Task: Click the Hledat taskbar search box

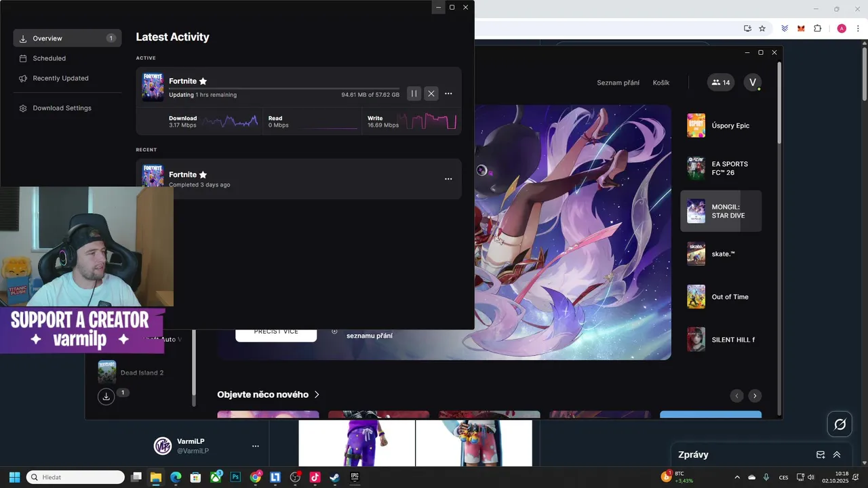Action: tap(75, 477)
